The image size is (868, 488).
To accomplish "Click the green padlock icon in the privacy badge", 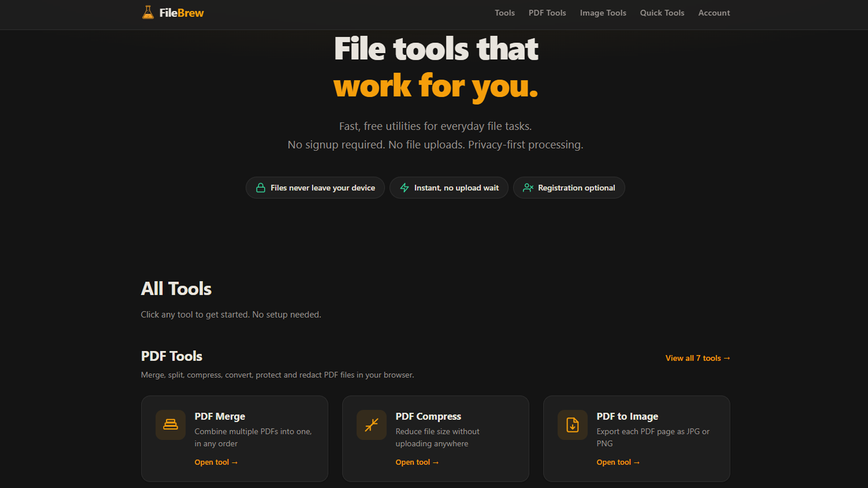I will tap(260, 188).
